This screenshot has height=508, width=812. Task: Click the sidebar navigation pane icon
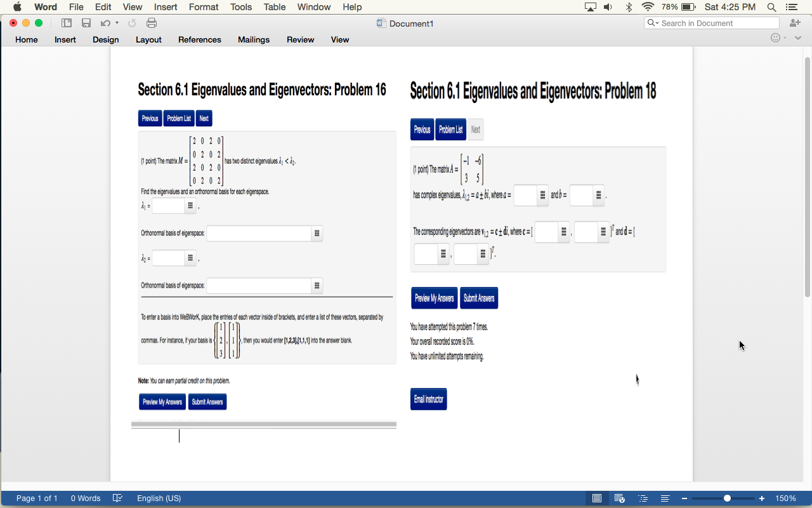[x=67, y=23]
